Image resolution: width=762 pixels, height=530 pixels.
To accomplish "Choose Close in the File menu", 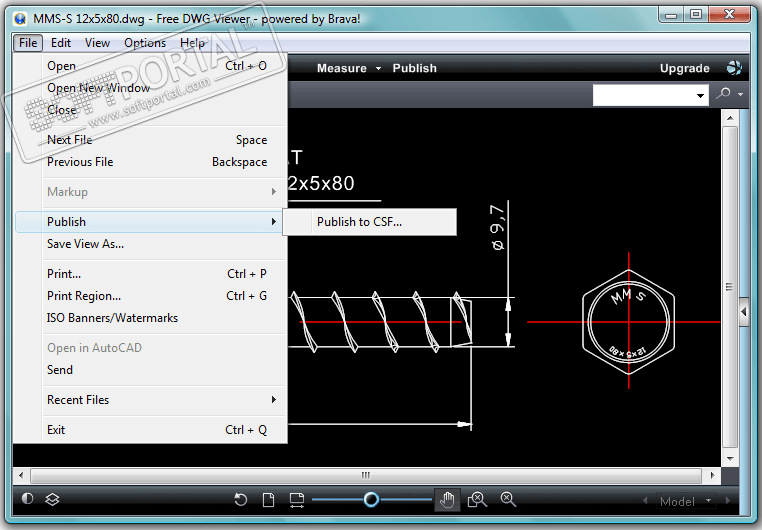I will click(x=150, y=110).
